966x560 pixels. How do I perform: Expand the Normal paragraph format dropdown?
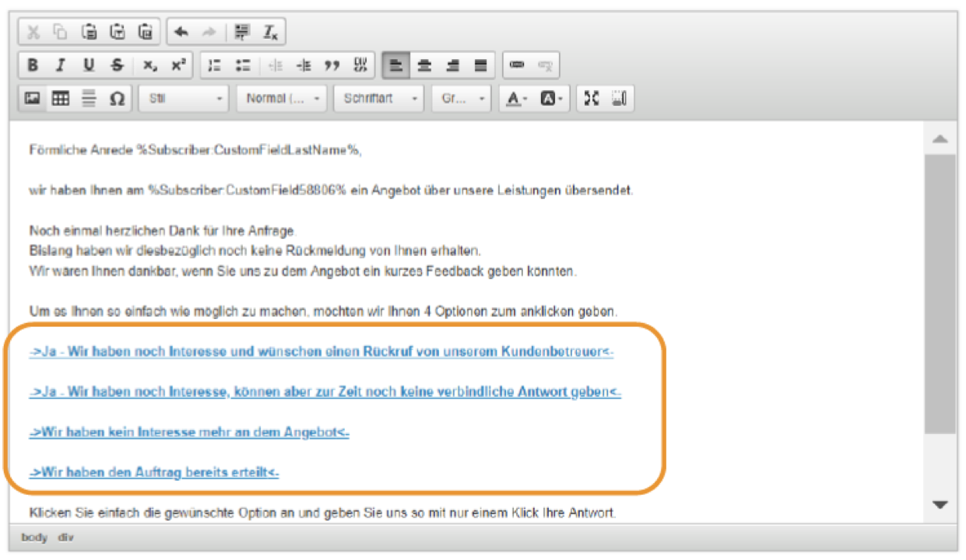(x=282, y=99)
